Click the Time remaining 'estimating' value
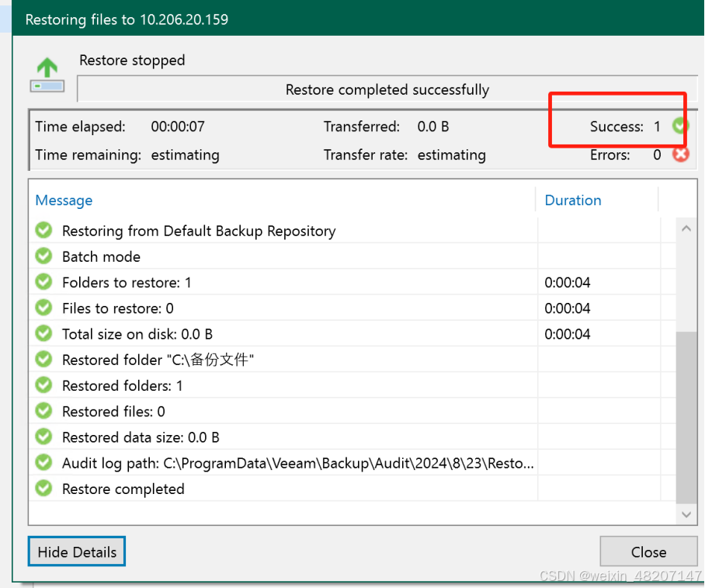 (x=186, y=155)
